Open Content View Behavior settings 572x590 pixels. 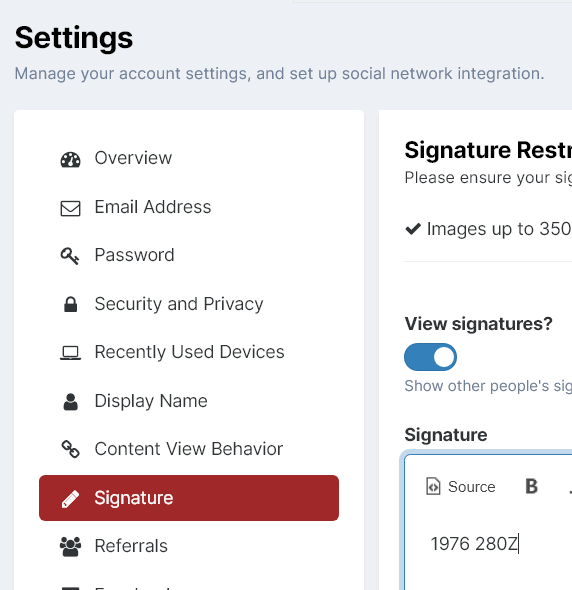pyautogui.click(x=189, y=449)
